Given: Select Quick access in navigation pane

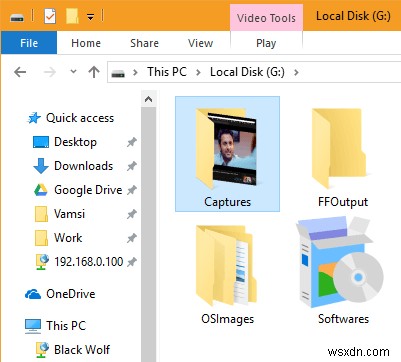Looking at the screenshot, I should click(80, 118).
